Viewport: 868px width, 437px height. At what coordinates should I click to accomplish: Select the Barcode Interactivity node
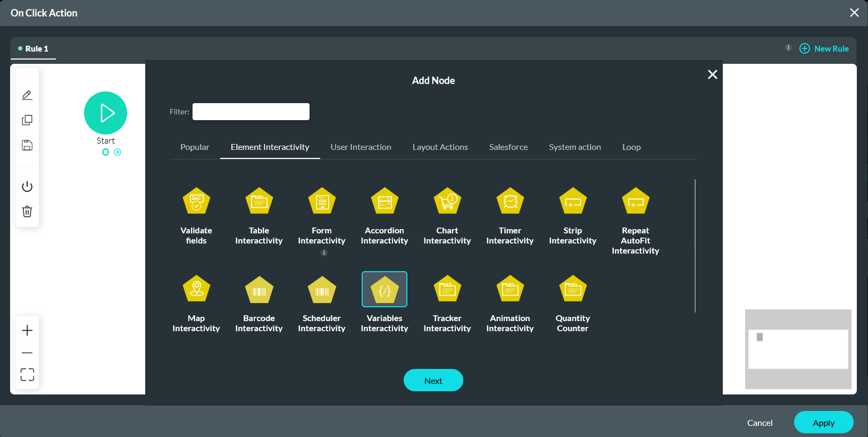[259, 289]
